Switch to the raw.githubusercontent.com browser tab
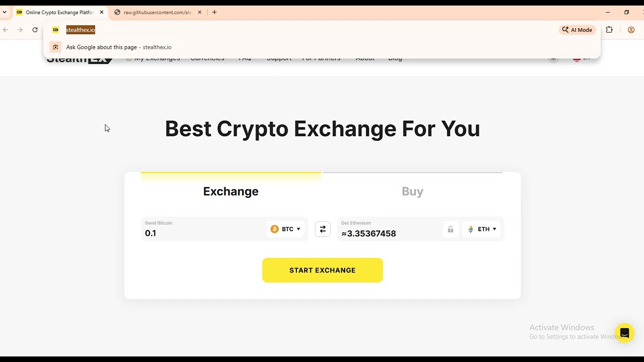The height and width of the screenshot is (362, 644). click(157, 12)
